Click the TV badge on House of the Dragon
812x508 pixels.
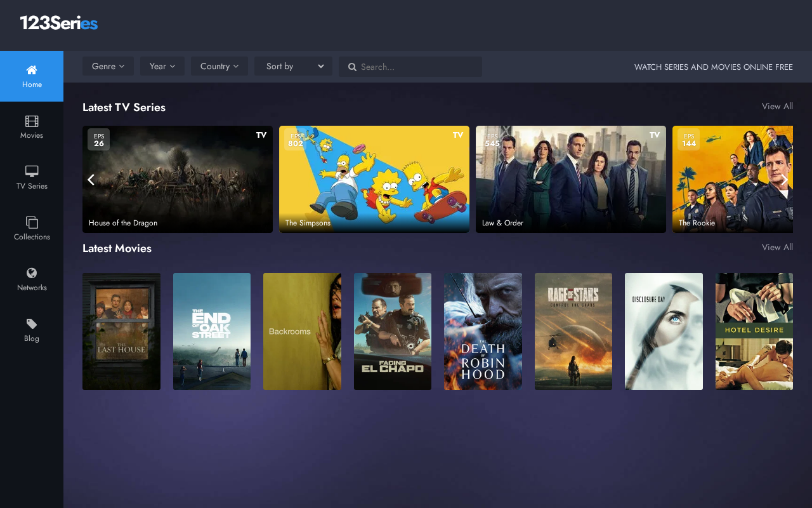click(x=261, y=135)
